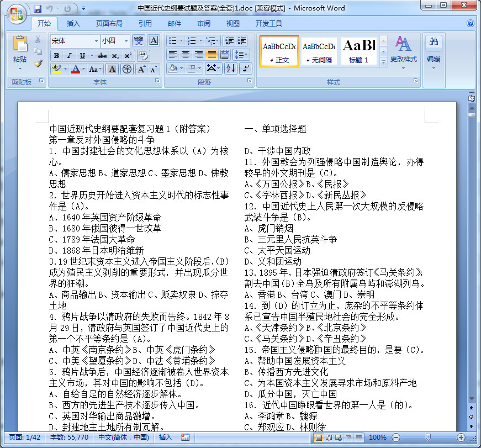Apply red font color

(76, 69)
